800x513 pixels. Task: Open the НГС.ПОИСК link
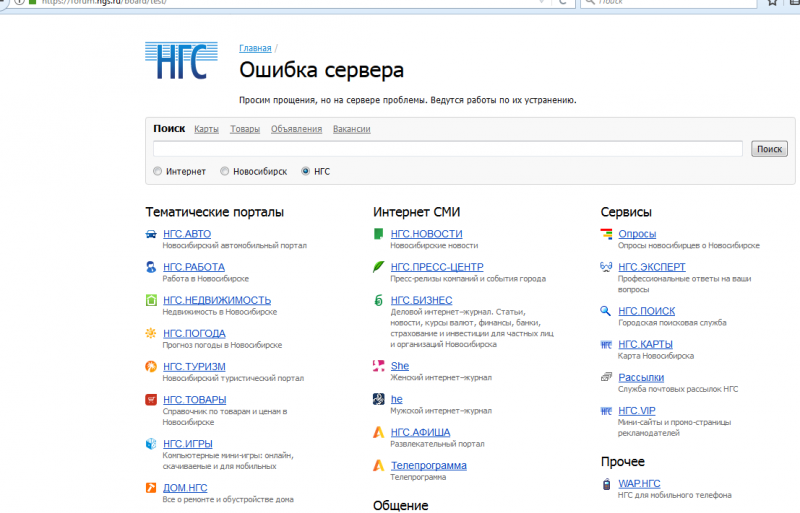point(646,311)
